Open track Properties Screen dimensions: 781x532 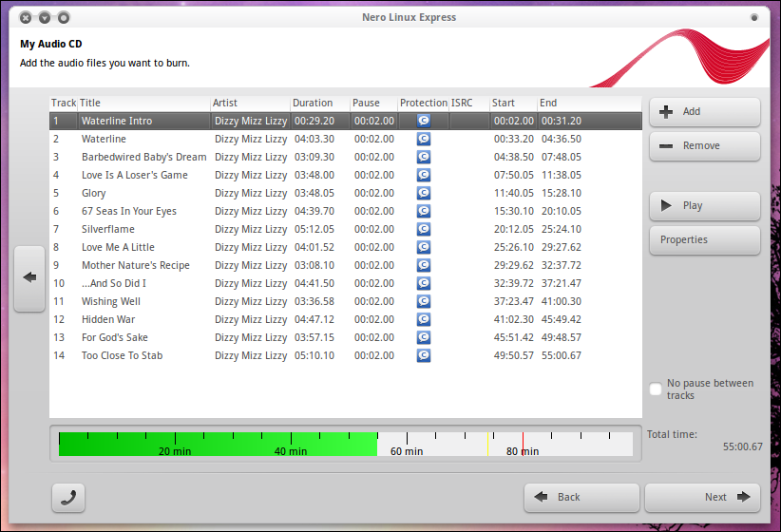(704, 240)
